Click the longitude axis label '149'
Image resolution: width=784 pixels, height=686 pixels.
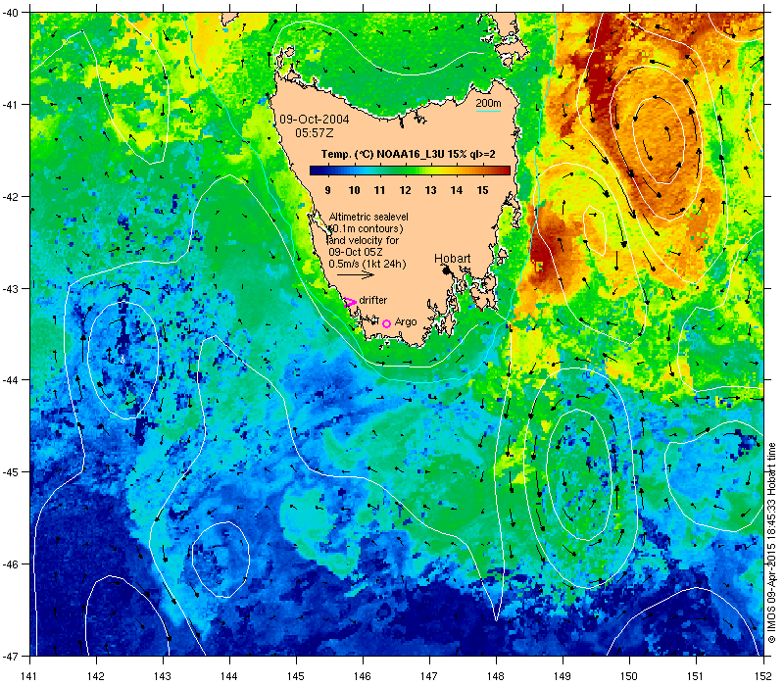click(x=563, y=676)
